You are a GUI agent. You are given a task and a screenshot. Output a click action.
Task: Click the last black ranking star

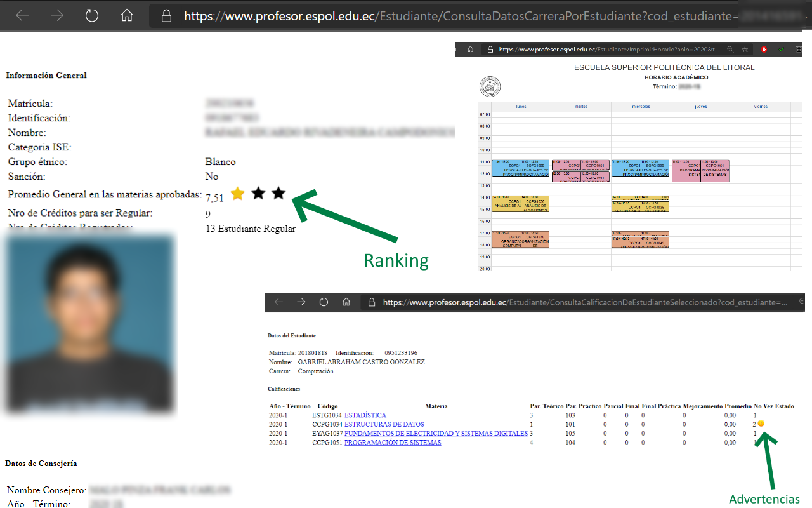click(x=278, y=194)
